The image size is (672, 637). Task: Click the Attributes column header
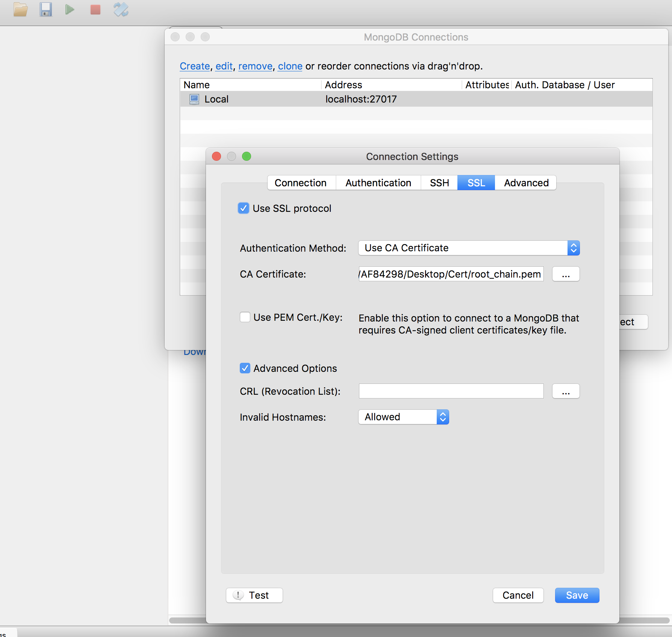(487, 85)
